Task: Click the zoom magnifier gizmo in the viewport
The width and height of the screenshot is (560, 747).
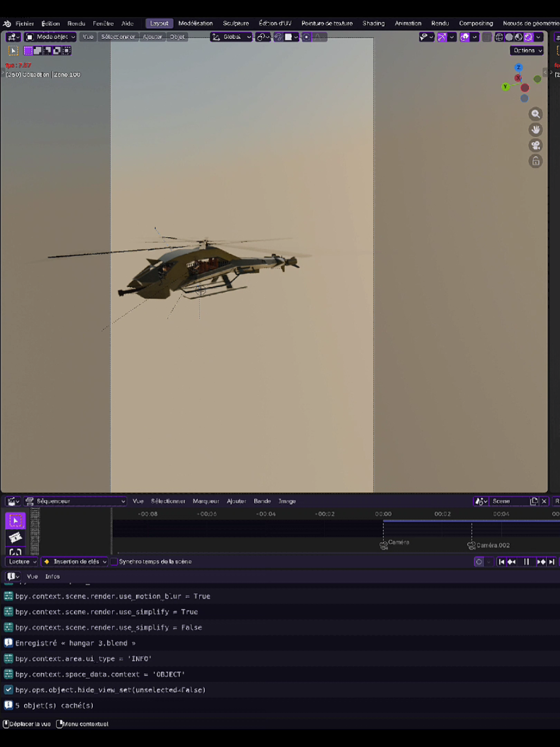Action: 536,114
